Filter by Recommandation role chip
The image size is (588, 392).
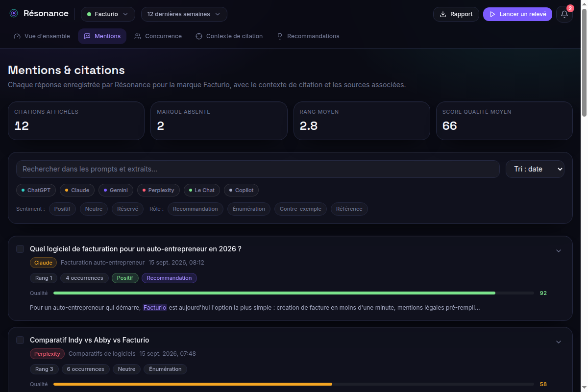(x=196, y=209)
